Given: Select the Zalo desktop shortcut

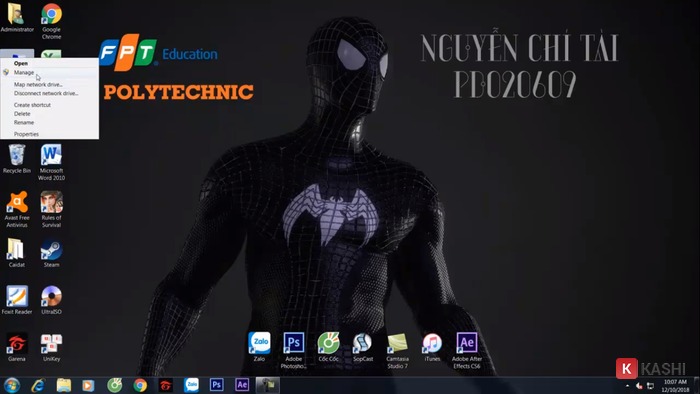Looking at the screenshot, I should click(259, 347).
